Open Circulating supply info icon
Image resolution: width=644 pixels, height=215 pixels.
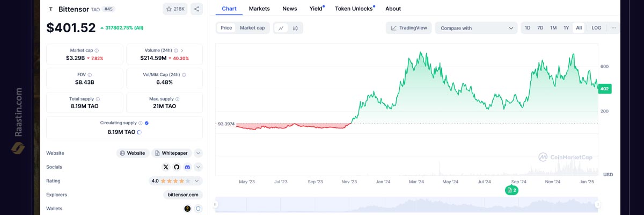[x=141, y=123]
